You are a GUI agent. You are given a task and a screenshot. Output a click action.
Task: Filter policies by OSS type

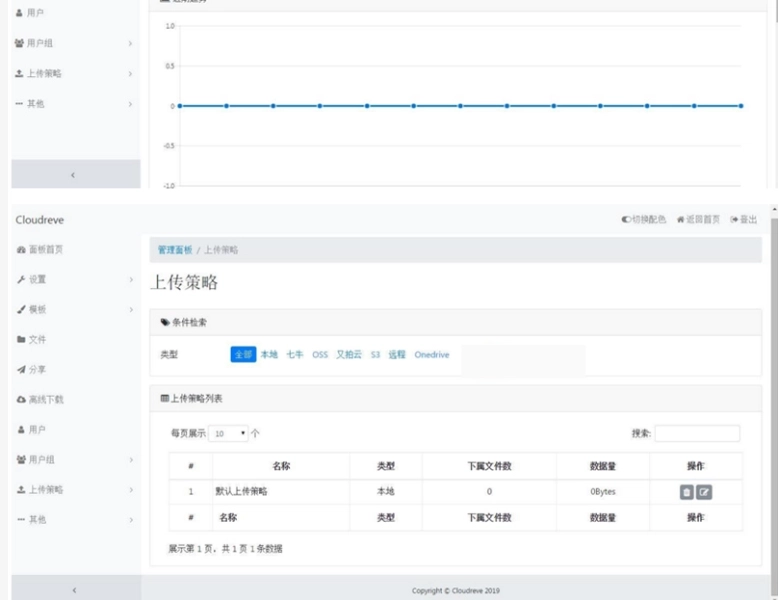(x=320, y=354)
